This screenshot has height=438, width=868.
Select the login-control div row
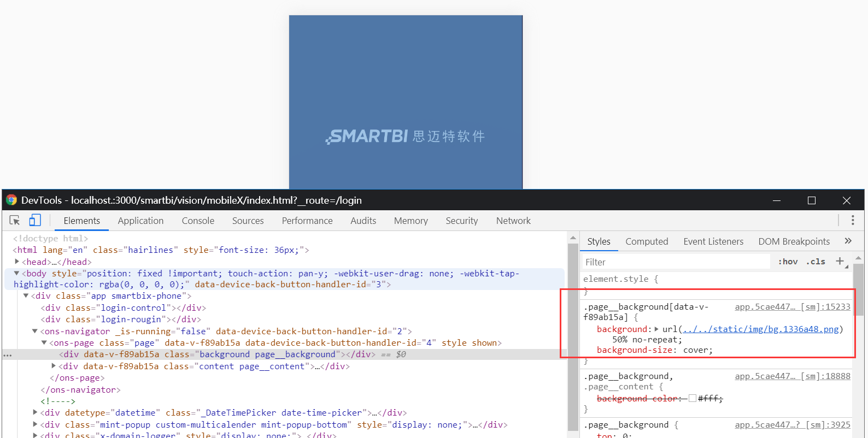point(123,308)
